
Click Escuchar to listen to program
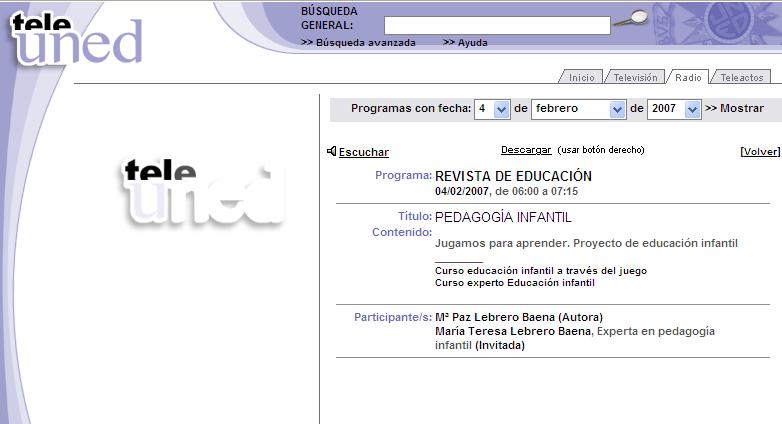364,152
